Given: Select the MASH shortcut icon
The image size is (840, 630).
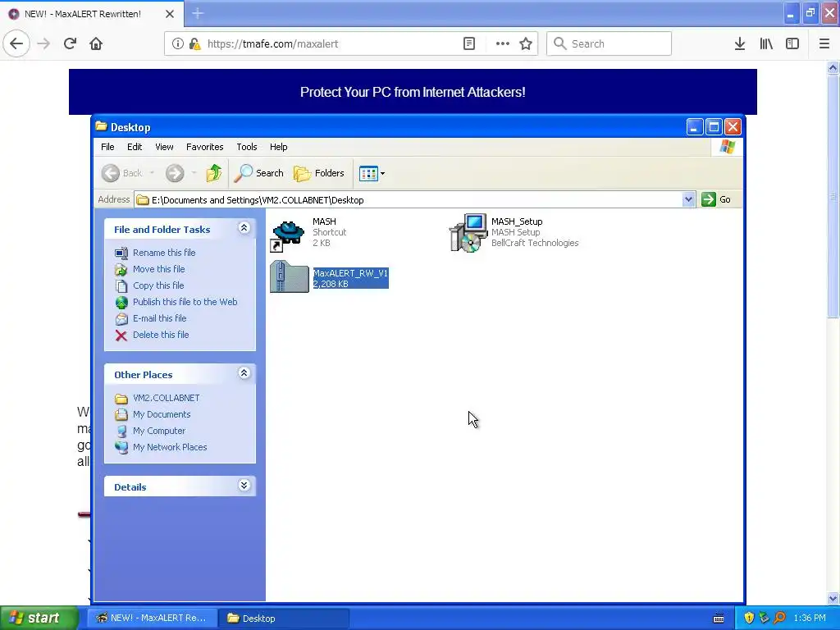Looking at the screenshot, I should [x=288, y=235].
